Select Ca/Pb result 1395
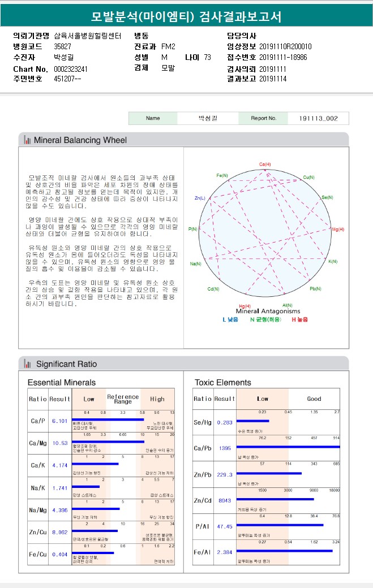This screenshot has height=588, width=373. point(225,448)
